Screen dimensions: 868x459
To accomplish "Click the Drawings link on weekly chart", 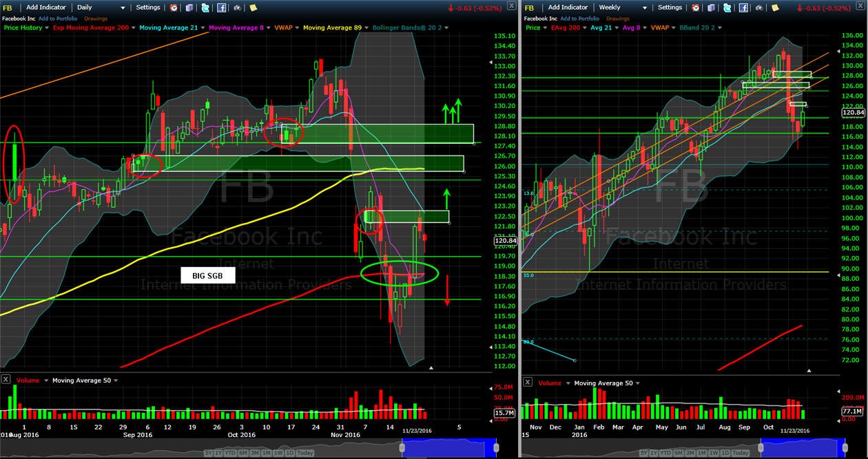I will [x=618, y=19].
